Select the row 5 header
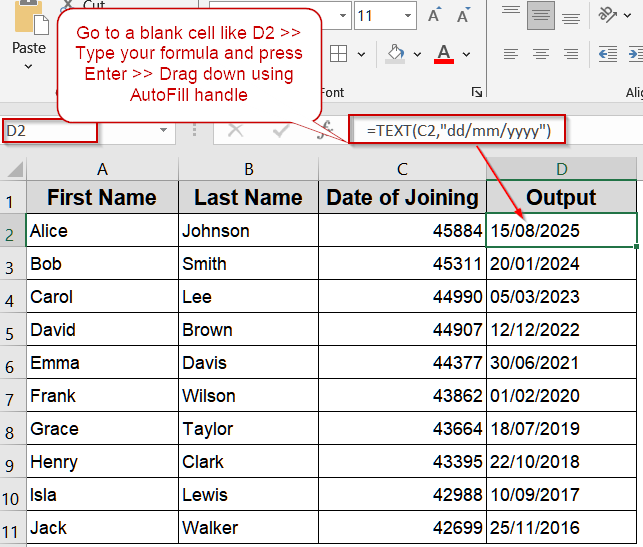 (x=12, y=330)
